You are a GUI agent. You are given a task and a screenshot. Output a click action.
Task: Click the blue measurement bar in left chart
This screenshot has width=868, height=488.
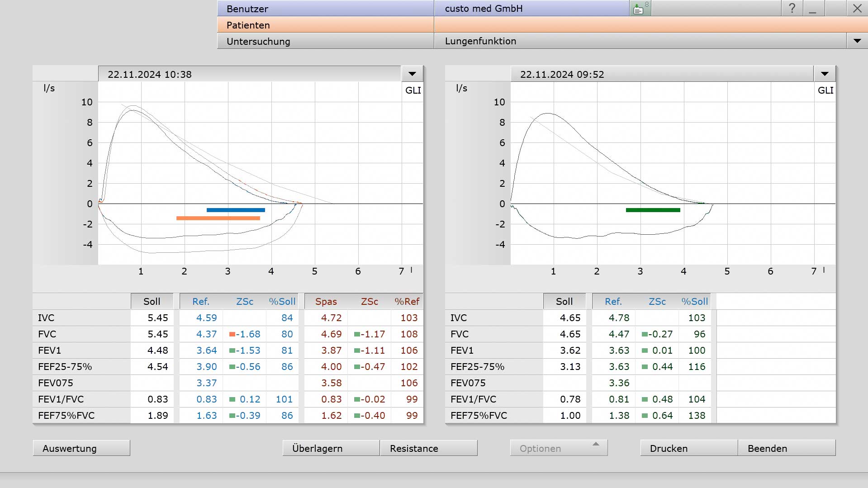coord(236,210)
